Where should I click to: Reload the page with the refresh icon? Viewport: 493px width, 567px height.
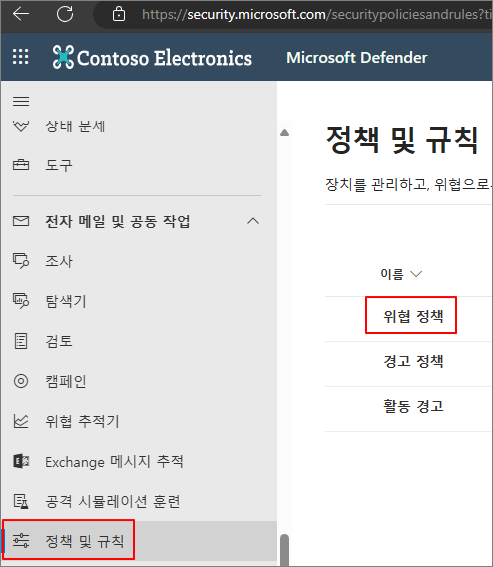(x=65, y=14)
